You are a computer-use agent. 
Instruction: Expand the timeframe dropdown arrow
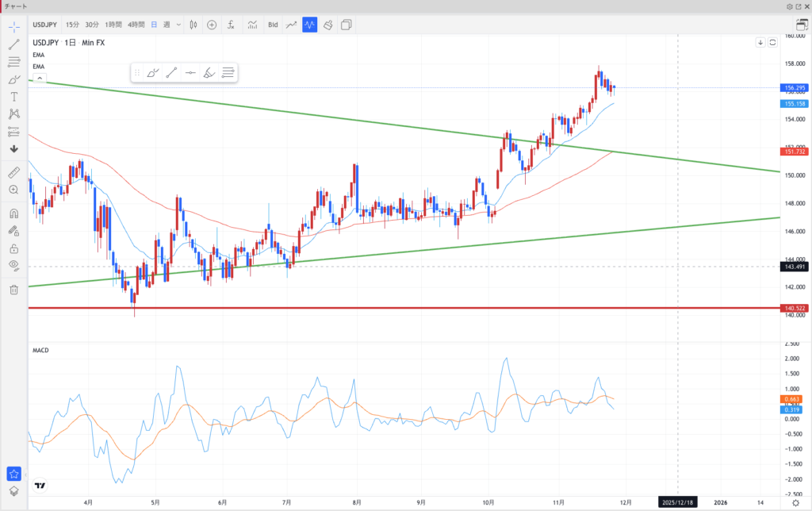point(179,25)
